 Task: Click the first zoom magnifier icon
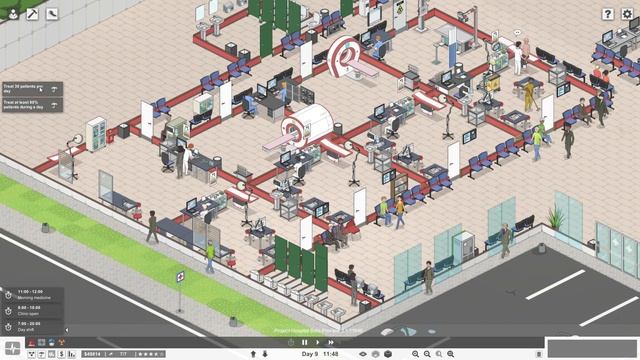[x=415, y=354]
